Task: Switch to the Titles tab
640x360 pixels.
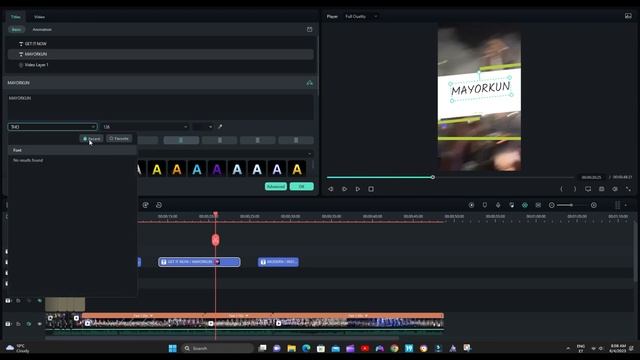Action: pyautogui.click(x=16, y=17)
